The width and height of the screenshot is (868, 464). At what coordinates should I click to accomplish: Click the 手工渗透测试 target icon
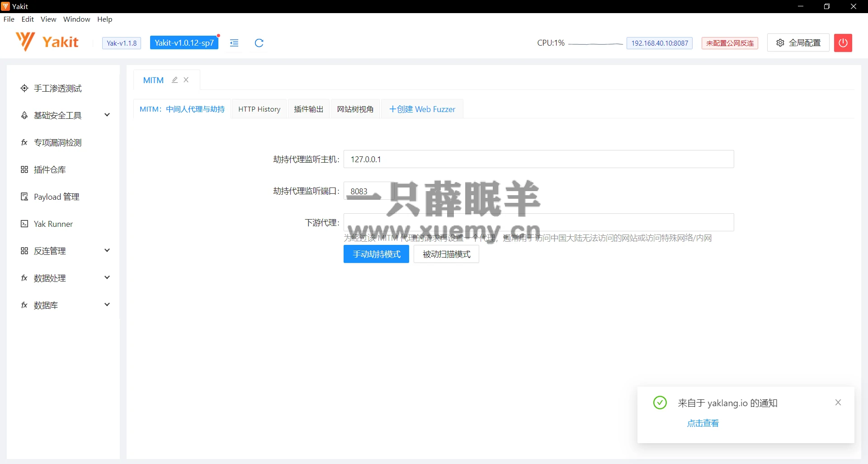click(x=24, y=88)
